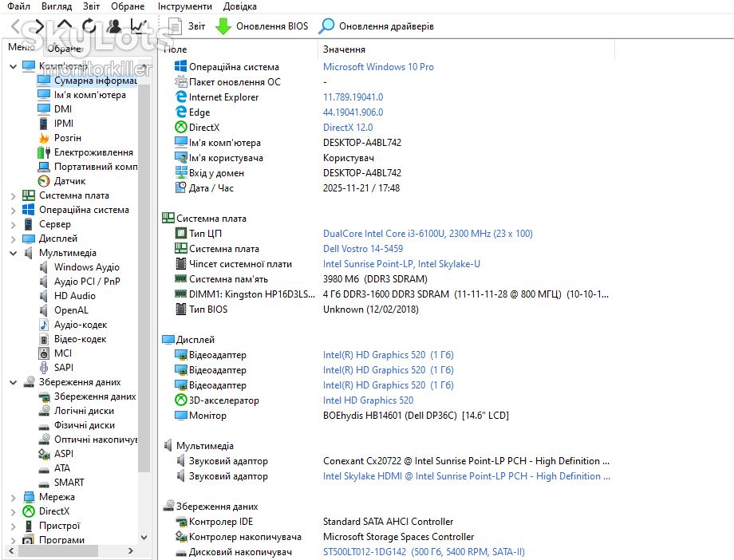This screenshot has width=734, height=560.
Task: Click the Microsoft Windows 10 Pro link
Action: (x=378, y=67)
